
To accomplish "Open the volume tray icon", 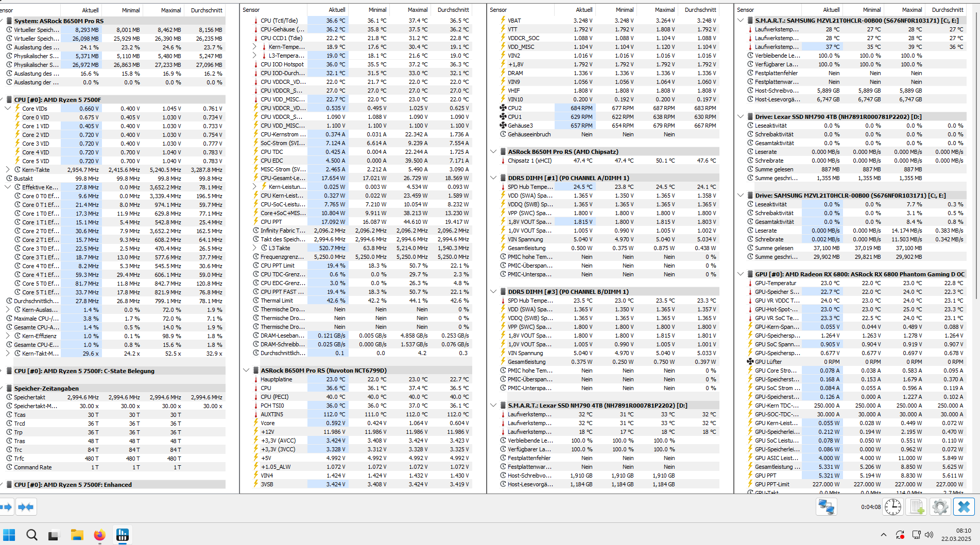I will coord(930,535).
